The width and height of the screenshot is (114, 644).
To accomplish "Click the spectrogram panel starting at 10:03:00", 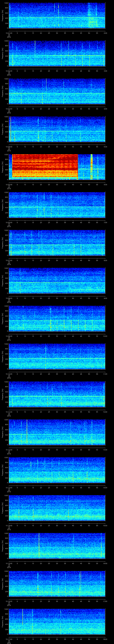I will [x=57, y=91].
